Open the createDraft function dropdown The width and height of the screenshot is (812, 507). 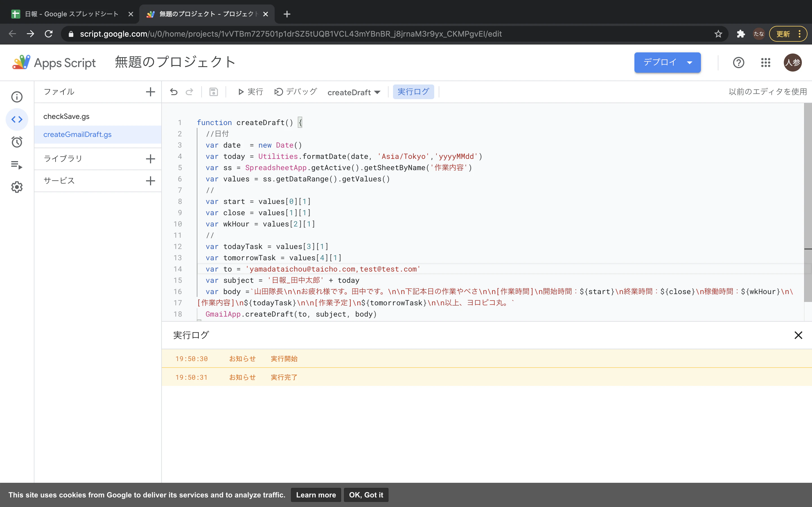354,92
